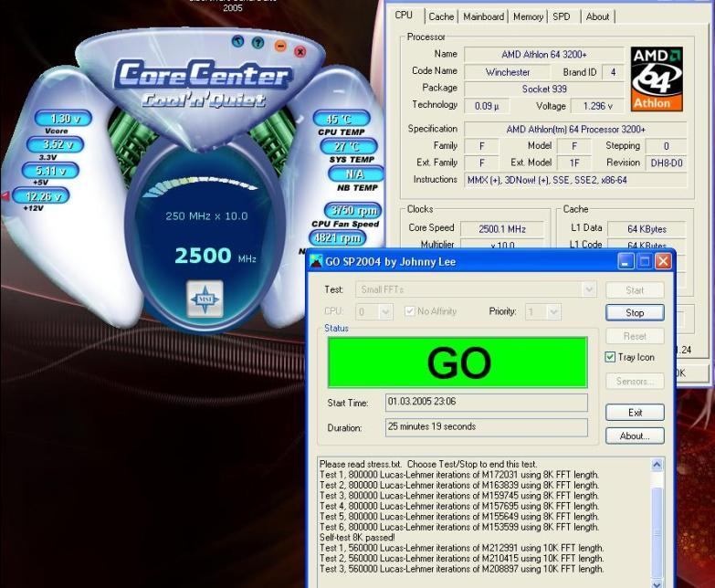This screenshot has width=715, height=588.
Task: Click the Code Name field Winchester
Action: point(508,72)
